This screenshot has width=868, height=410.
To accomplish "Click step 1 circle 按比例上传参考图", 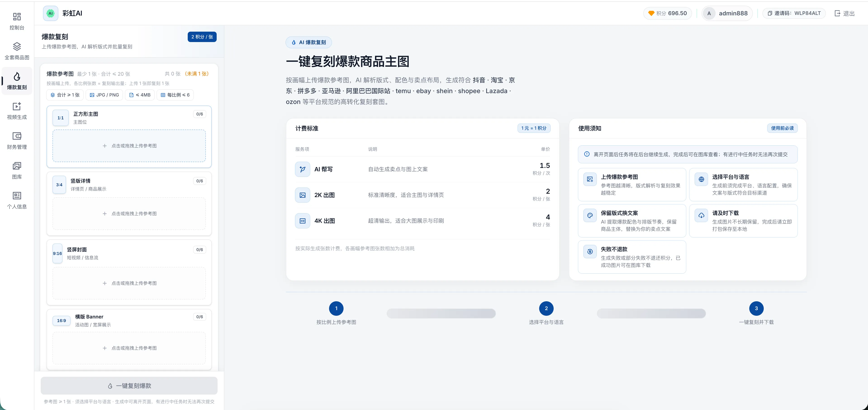I will tap(336, 308).
